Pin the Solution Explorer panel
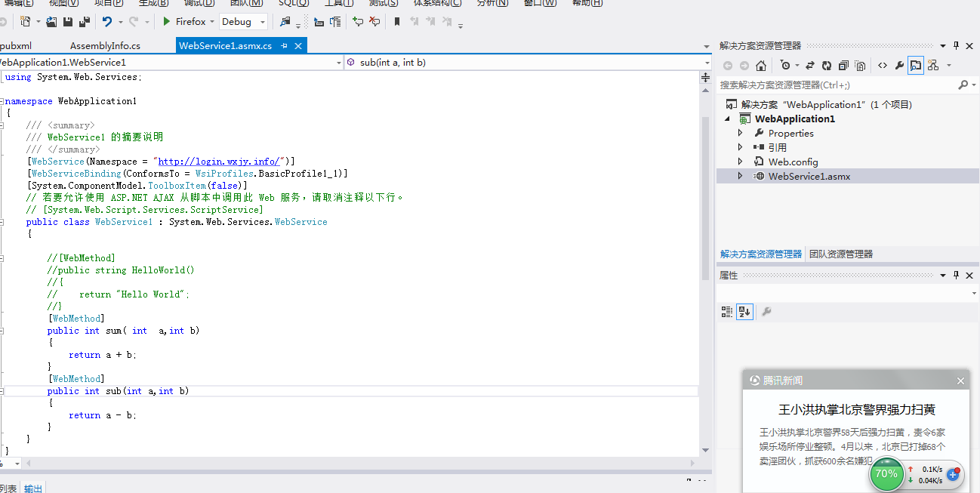This screenshot has width=980, height=493. pos(957,45)
